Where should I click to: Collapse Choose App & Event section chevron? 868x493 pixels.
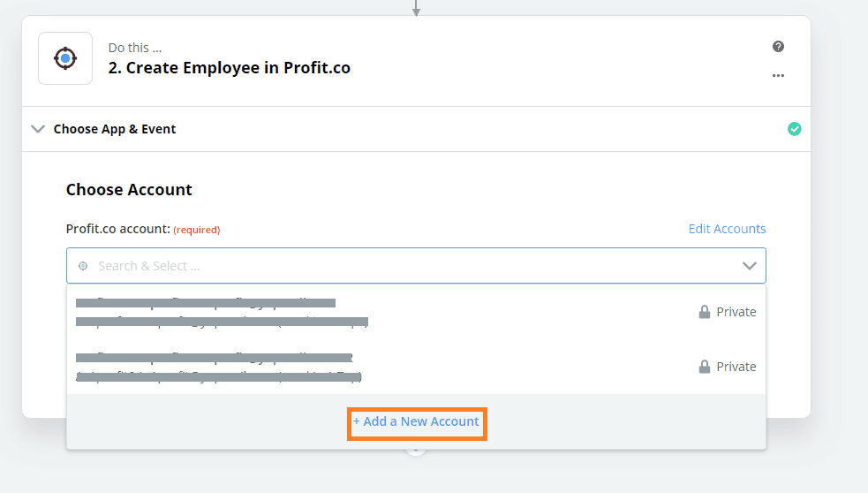(x=38, y=129)
